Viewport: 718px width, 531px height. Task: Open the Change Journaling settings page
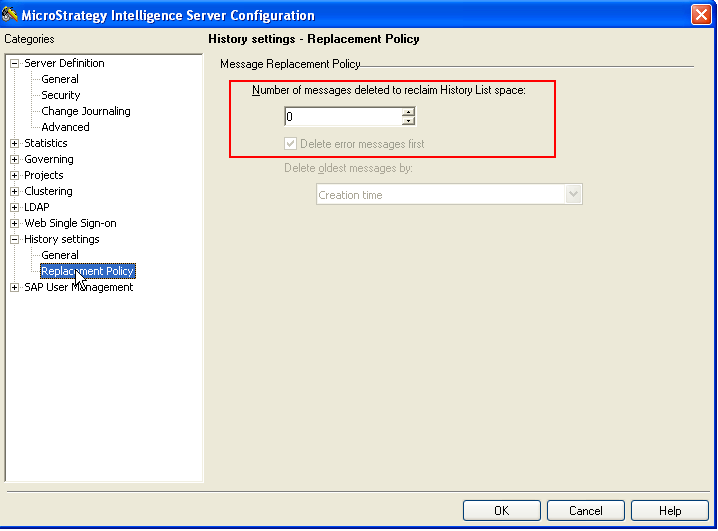tap(85, 111)
